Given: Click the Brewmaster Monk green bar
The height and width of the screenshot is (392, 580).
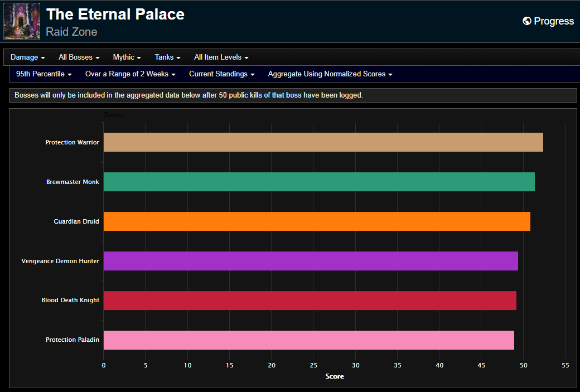Looking at the screenshot, I should pyautogui.click(x=319, y=182).
